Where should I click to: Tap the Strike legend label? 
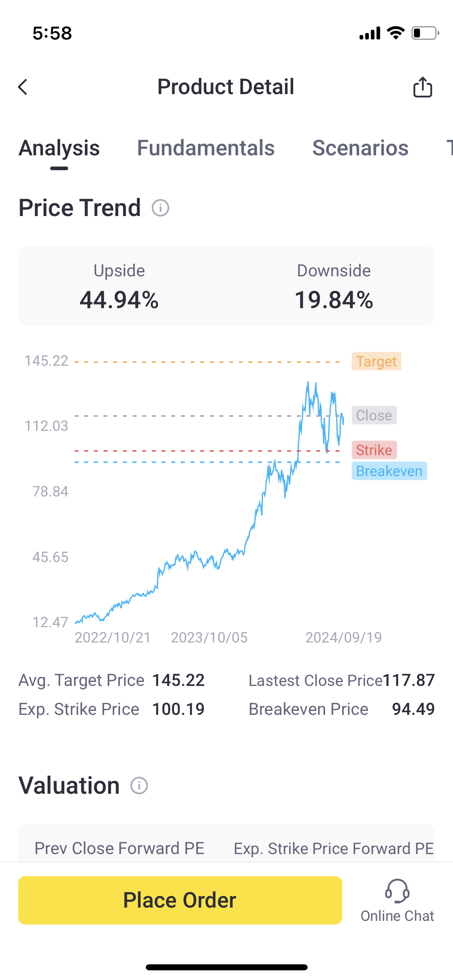tap(374, 450)
